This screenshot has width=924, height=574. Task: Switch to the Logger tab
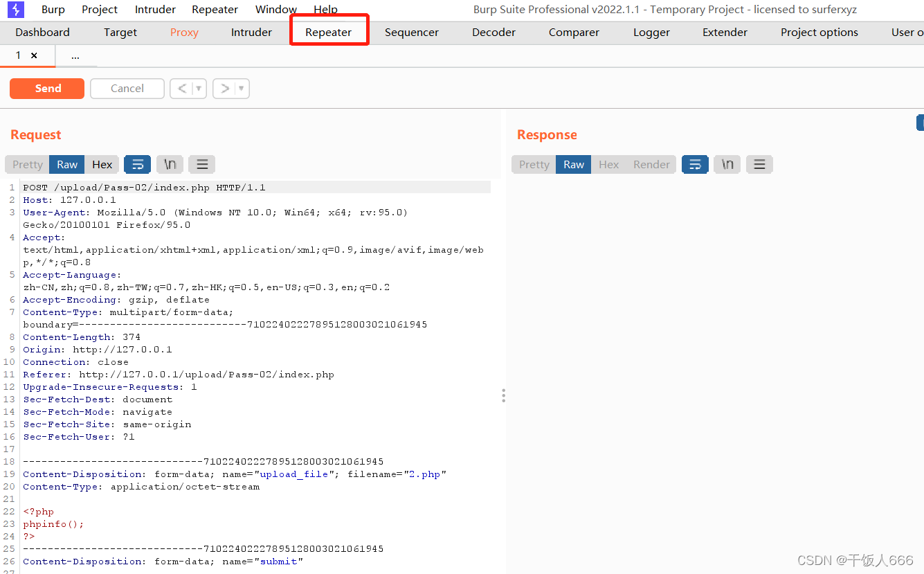651,33
